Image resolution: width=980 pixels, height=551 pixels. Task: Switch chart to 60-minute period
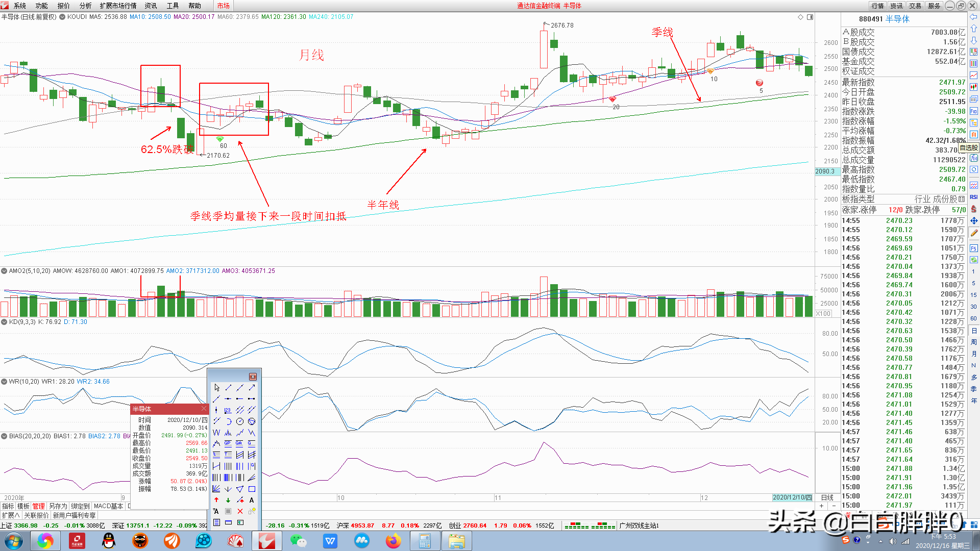coord(974,318)
